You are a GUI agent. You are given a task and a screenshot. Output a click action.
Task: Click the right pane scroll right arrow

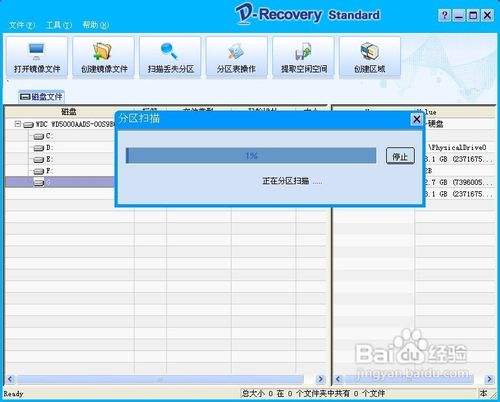[489, 379]
